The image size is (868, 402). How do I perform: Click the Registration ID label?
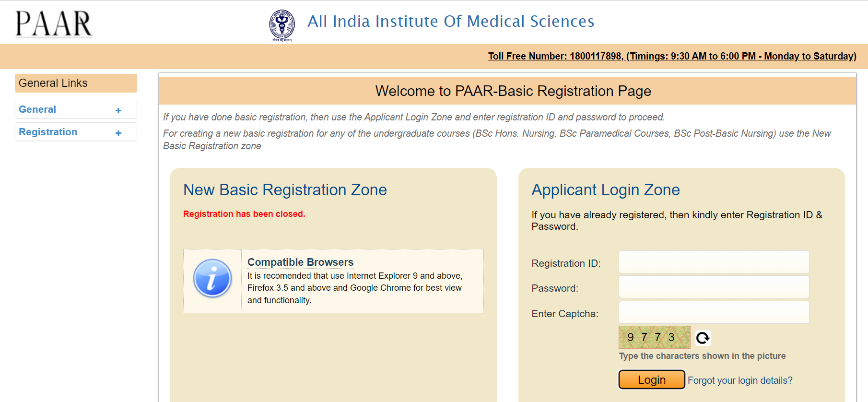[566, 263]
